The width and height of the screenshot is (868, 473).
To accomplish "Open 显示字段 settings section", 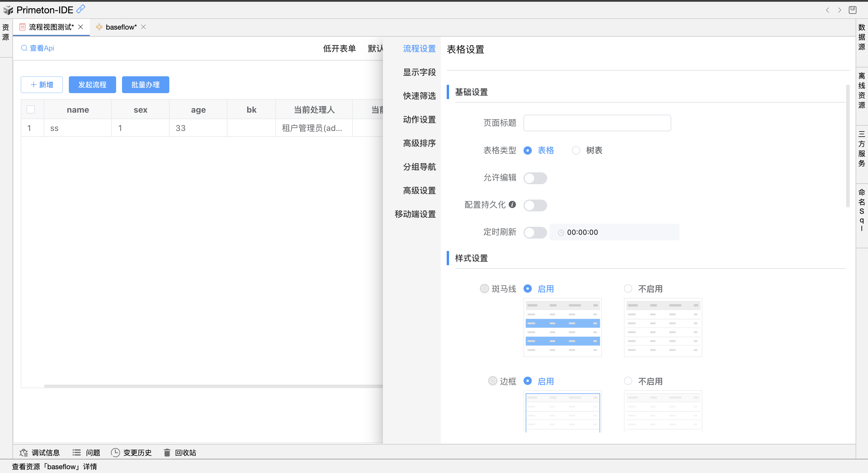I will click(419, 72).
